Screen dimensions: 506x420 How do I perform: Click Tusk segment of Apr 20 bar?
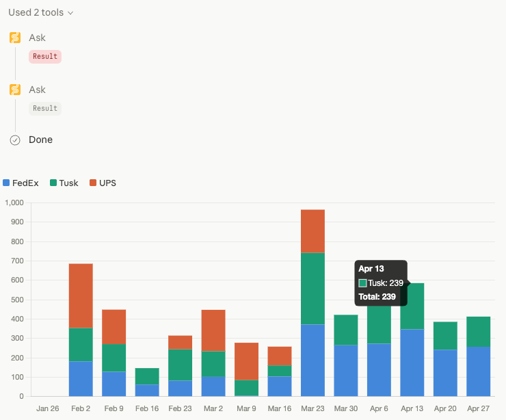[445, 336]
